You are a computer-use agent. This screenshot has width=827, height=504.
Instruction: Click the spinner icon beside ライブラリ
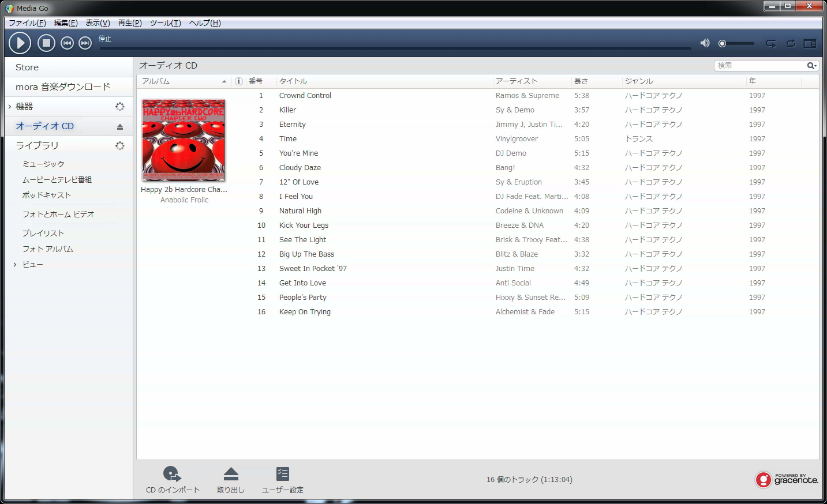[119, 145]
